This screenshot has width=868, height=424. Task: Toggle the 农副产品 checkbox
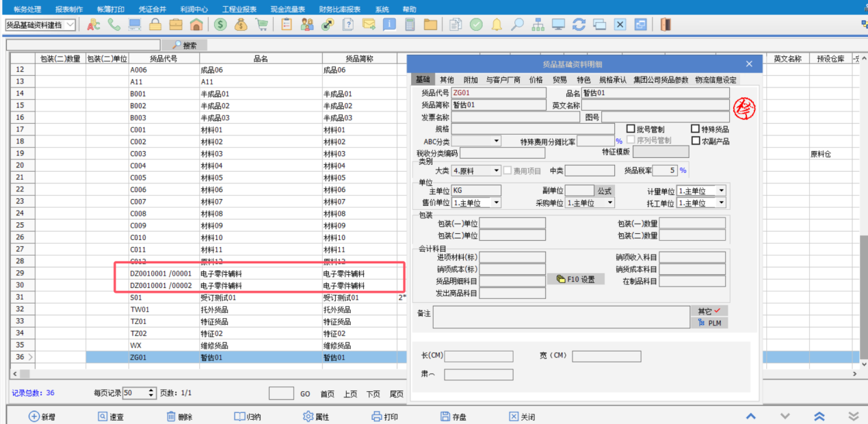pos(695,141)
